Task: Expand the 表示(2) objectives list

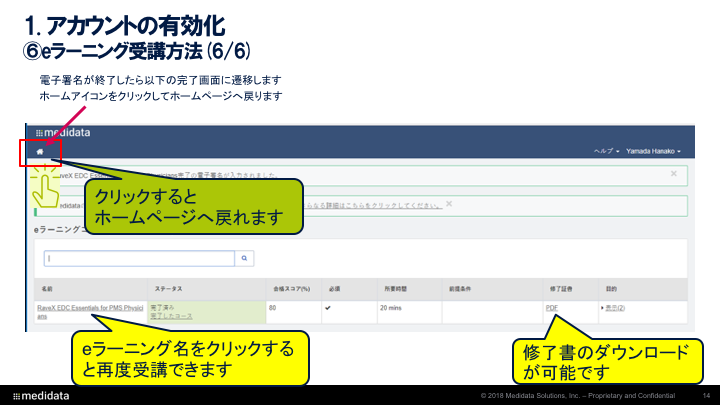Action: (612, 307)
